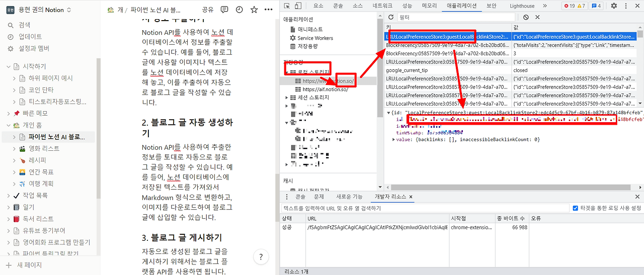Click the help question mark button
Image resolution: width=644 pixels, height=275 pixels.
261,257
